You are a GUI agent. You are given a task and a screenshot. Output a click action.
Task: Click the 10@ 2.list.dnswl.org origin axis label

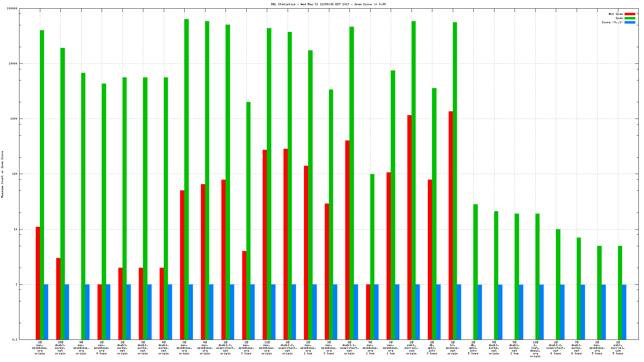[535, 349]
